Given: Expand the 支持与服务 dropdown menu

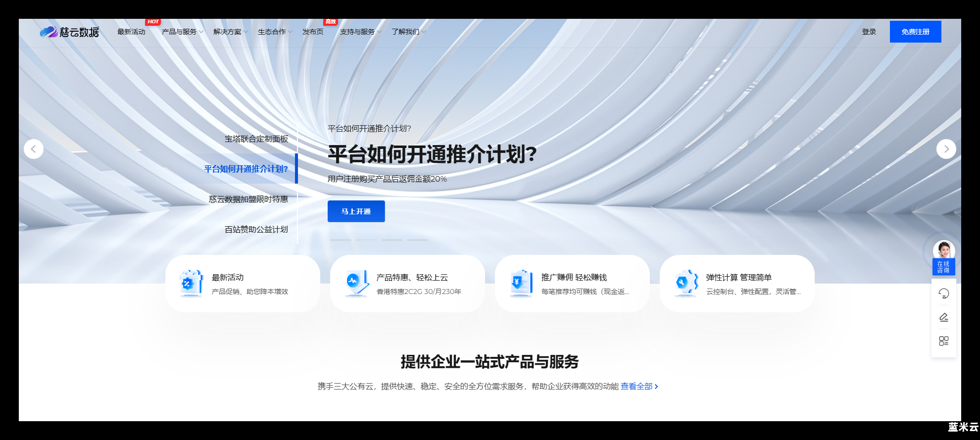Looking at the screenshot, I should (x=360, y=32).
